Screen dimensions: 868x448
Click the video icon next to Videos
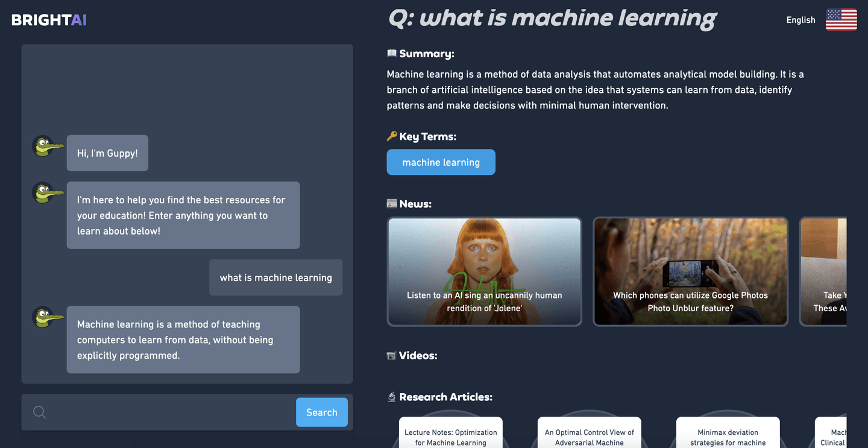tap(392, 356)
